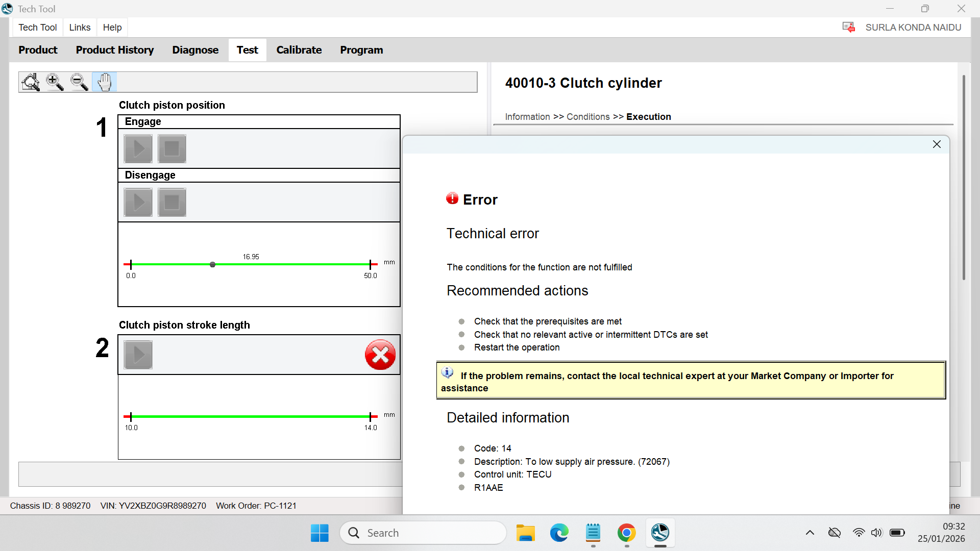The height and width of the screenshot is (551, 980).
Task: Open the clock and date panel
Action: (x=941, y=533)
